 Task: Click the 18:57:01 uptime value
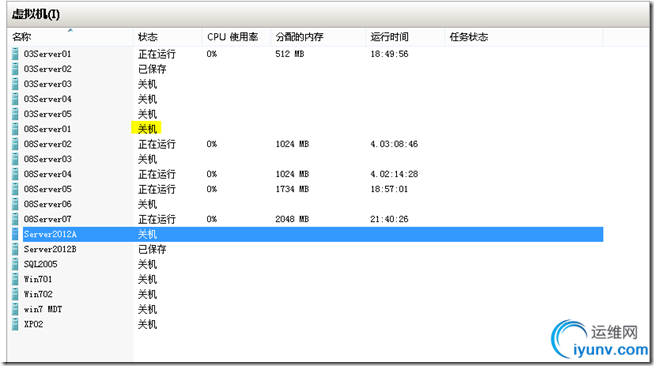click(389, 189)
